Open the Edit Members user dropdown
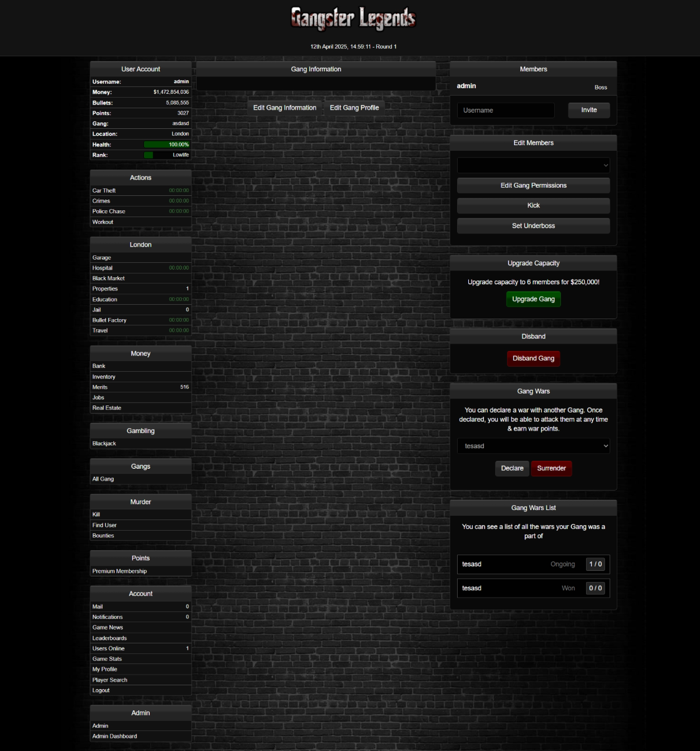Viewport: 700px width, 751px height. (533, 165)
